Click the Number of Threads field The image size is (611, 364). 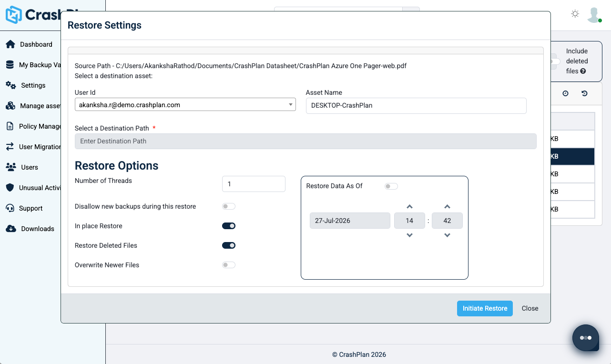(254, 184)
